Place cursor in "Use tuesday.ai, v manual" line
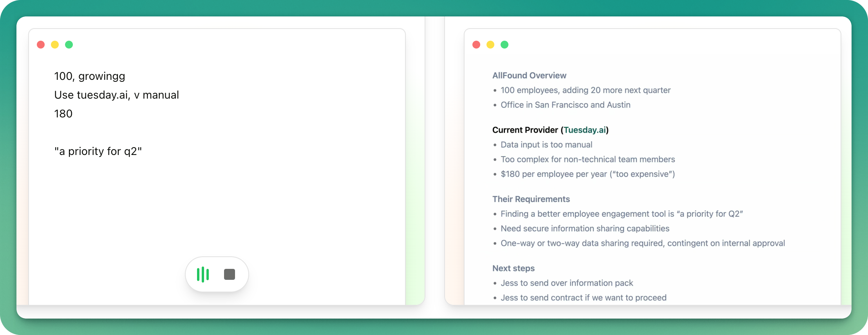 coord(117,95)
